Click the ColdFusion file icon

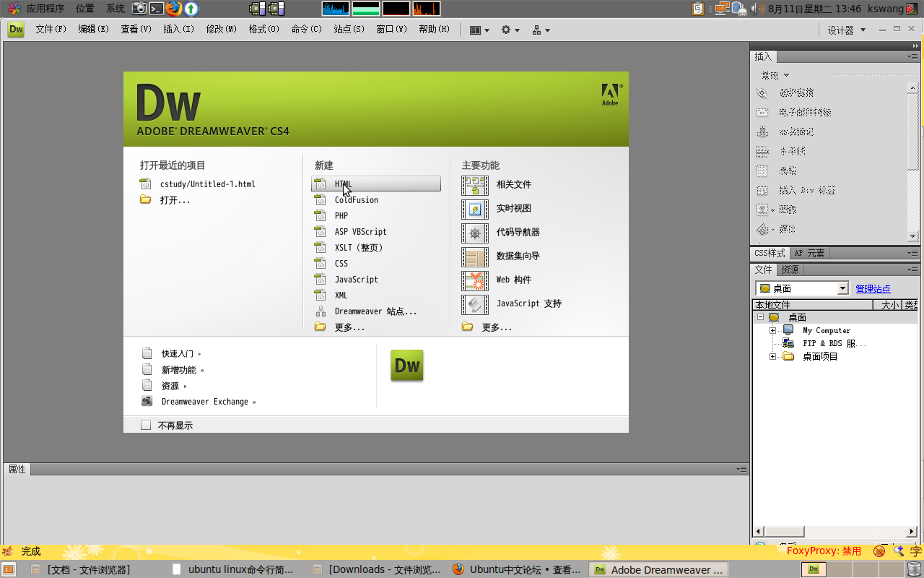[x=321, y=200]
